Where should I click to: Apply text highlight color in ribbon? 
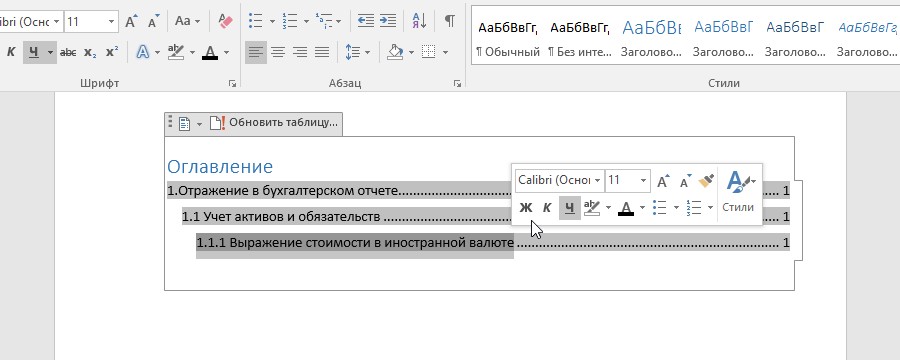click(176, 52)
